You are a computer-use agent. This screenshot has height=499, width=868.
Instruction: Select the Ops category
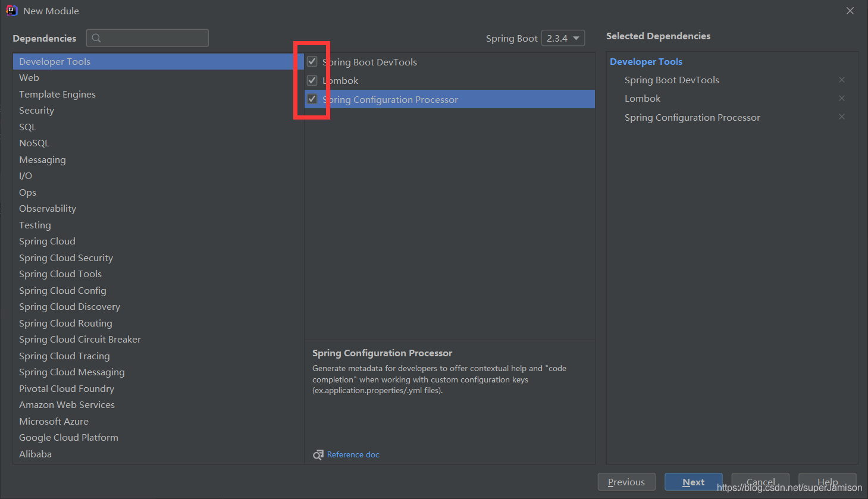tap(158, 192)
